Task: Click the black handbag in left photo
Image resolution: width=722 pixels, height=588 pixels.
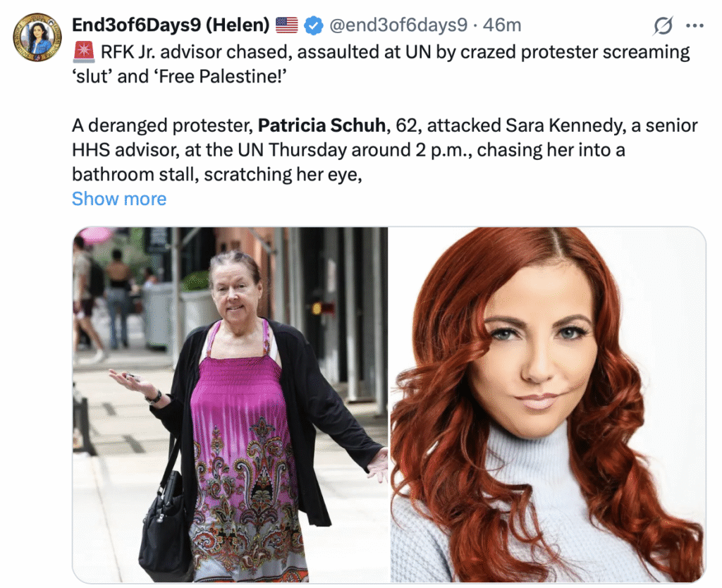Action: coord(166,524)
